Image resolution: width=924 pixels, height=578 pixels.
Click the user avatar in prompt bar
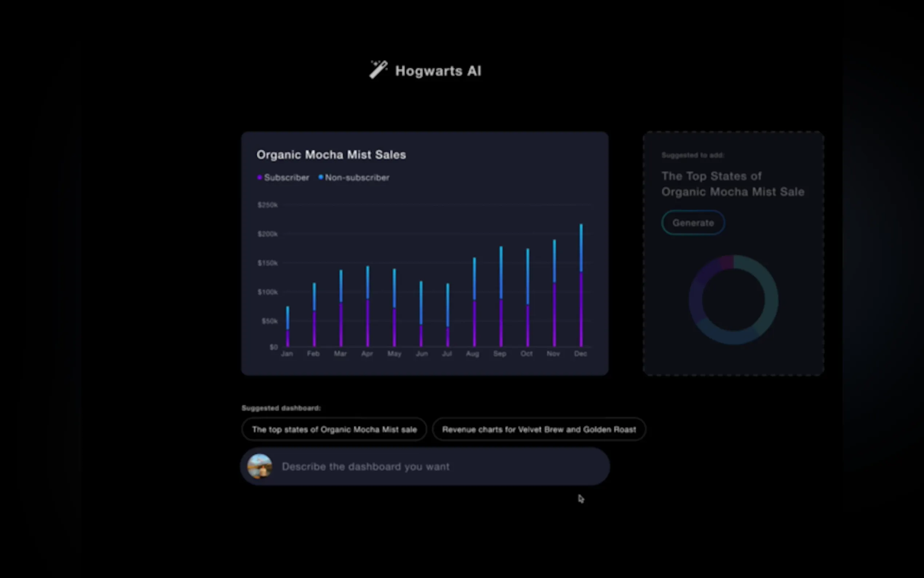click(x=260, y=466)
